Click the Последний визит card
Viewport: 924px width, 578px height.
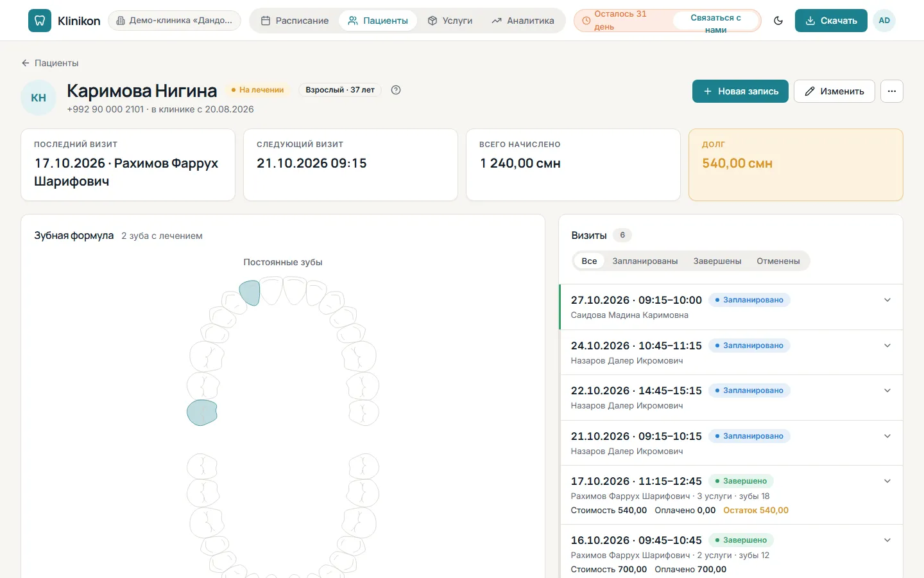[128, 165]
